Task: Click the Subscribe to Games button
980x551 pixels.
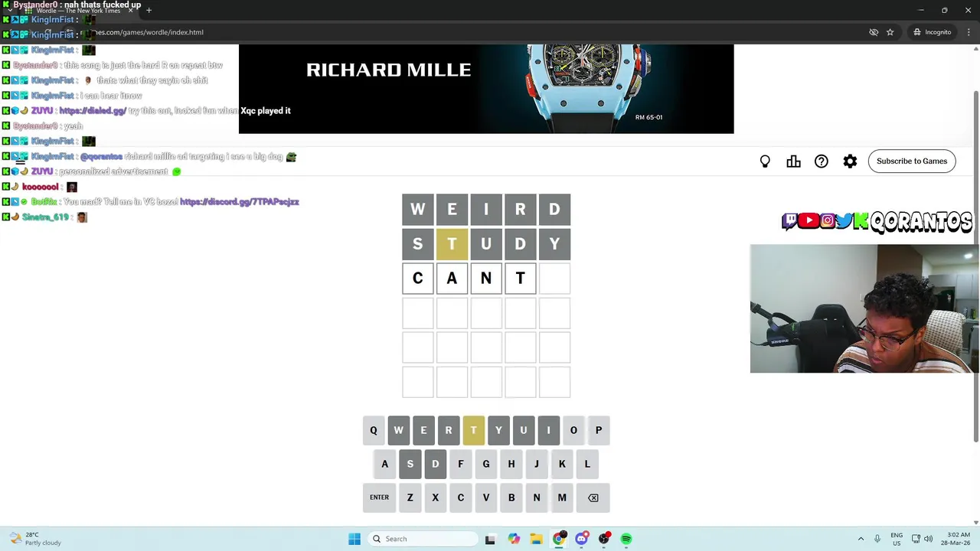Action: pos(912,161)
